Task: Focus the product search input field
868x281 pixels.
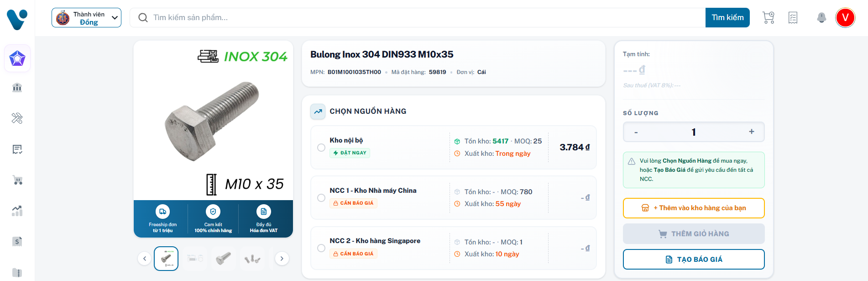Action: (x=418, y=18)
